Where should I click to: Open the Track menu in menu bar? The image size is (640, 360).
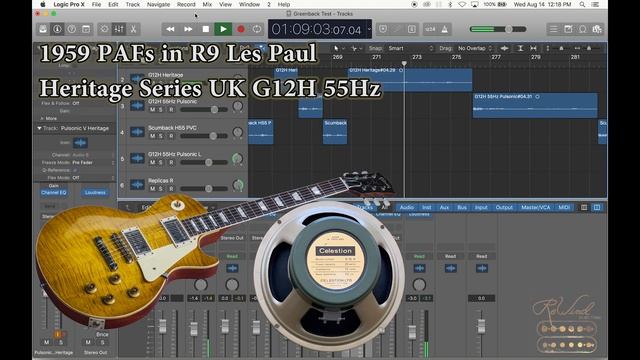click(133, 4)
